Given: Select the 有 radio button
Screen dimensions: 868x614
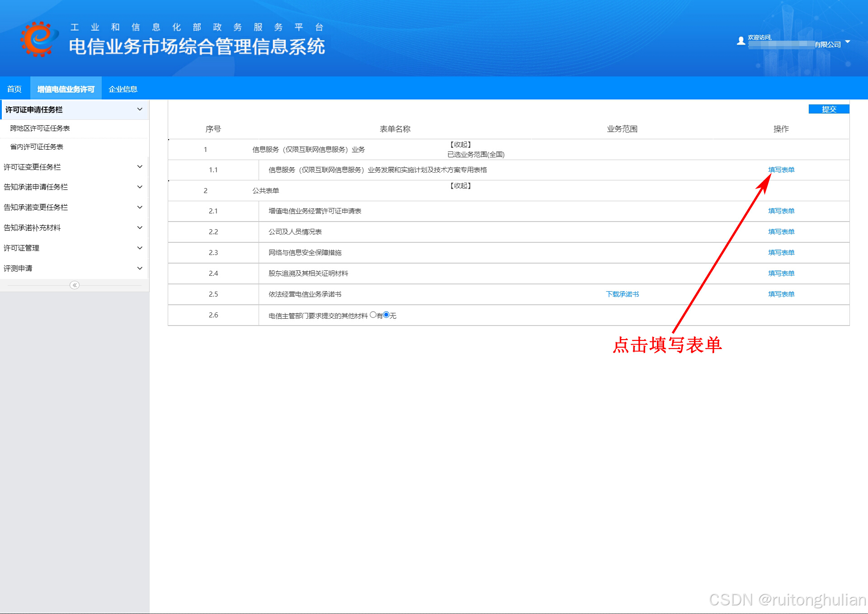Looking at the screenshot, I should tap(373, 315).
